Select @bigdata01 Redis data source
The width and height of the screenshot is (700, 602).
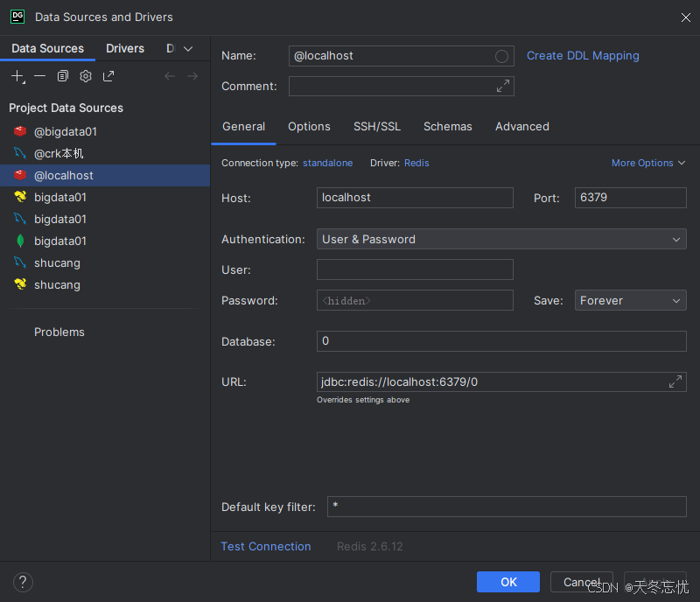[105, 132]
